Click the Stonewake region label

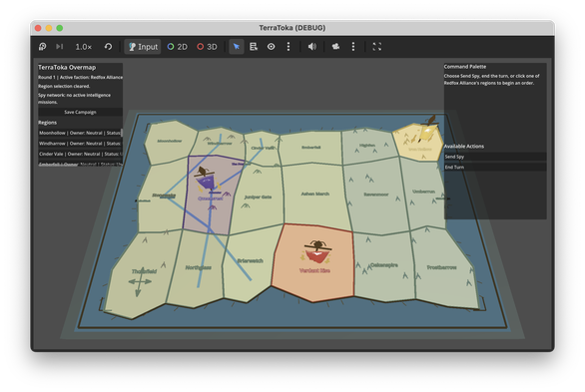coord(164,196)
